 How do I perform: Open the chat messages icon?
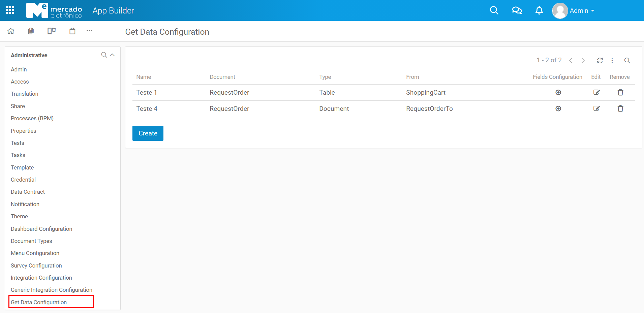[x=517, y=10]
